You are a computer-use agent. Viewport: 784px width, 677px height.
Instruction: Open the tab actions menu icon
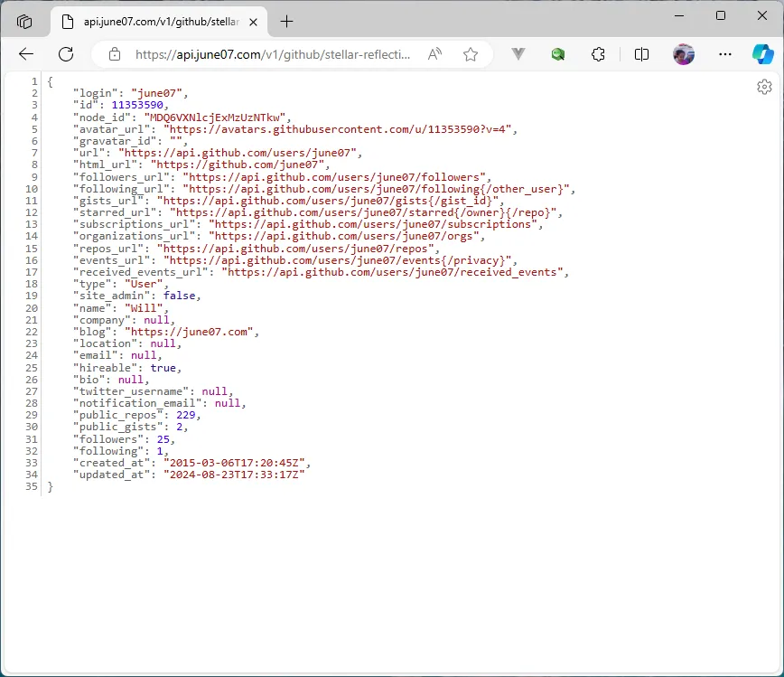pos(24,22)
